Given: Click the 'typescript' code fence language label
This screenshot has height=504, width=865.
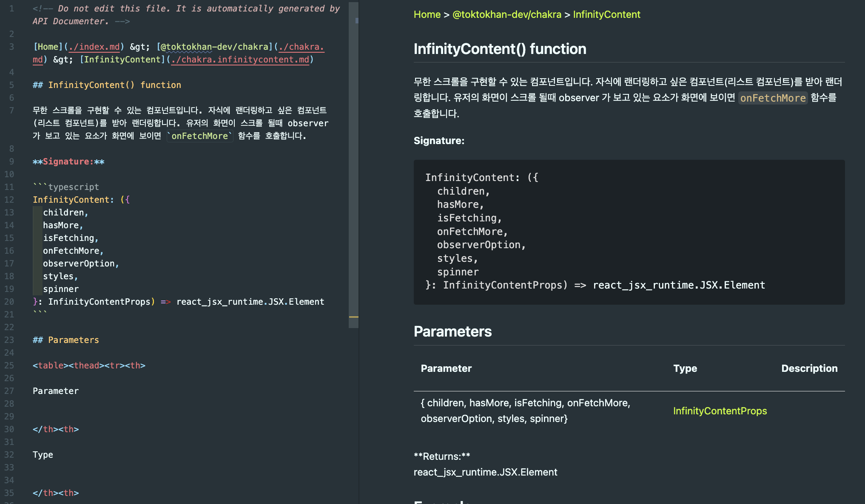Looking at the screenshot, I should pyautogui.click(x=73, y=187).
